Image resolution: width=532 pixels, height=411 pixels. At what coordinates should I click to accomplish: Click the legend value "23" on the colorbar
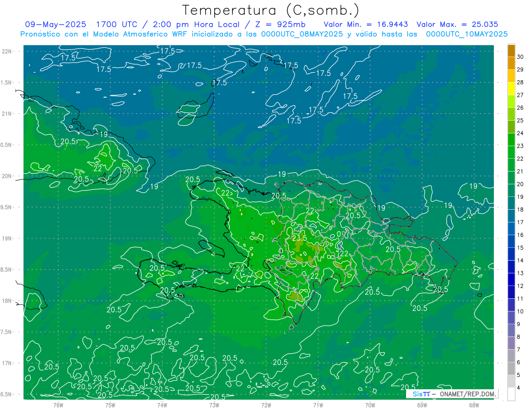tap(520, 146)
